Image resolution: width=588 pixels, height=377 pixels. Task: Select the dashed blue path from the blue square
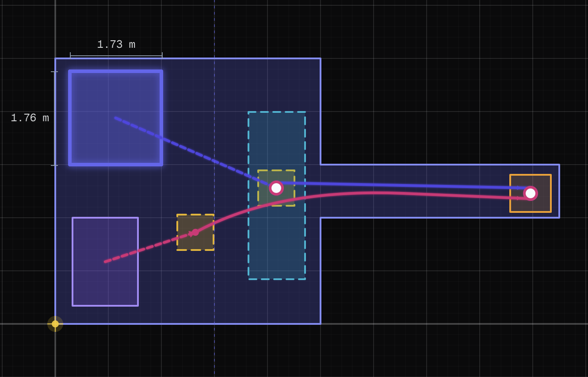coord(192,151)
